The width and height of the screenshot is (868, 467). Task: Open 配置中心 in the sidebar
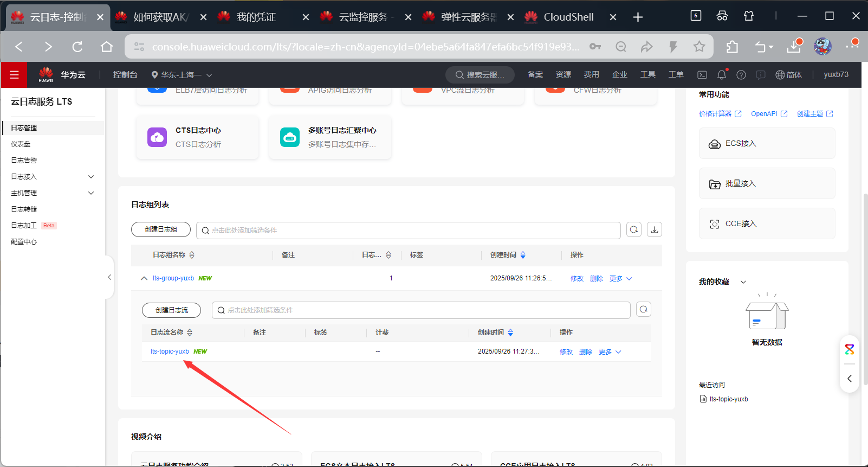coord(24,242)
